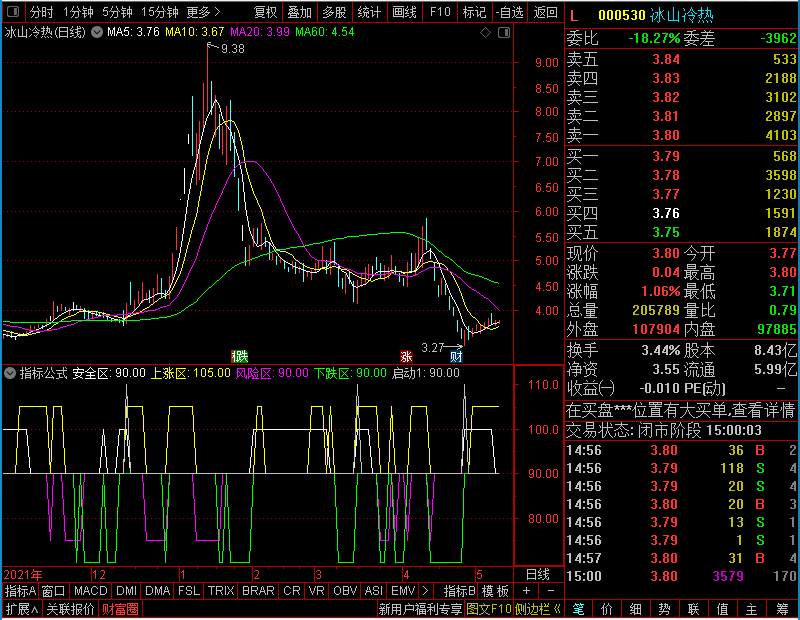The image size is (800, 620).
Task: Open the dropdown beside 指标公式
Action: coord(10,373)
